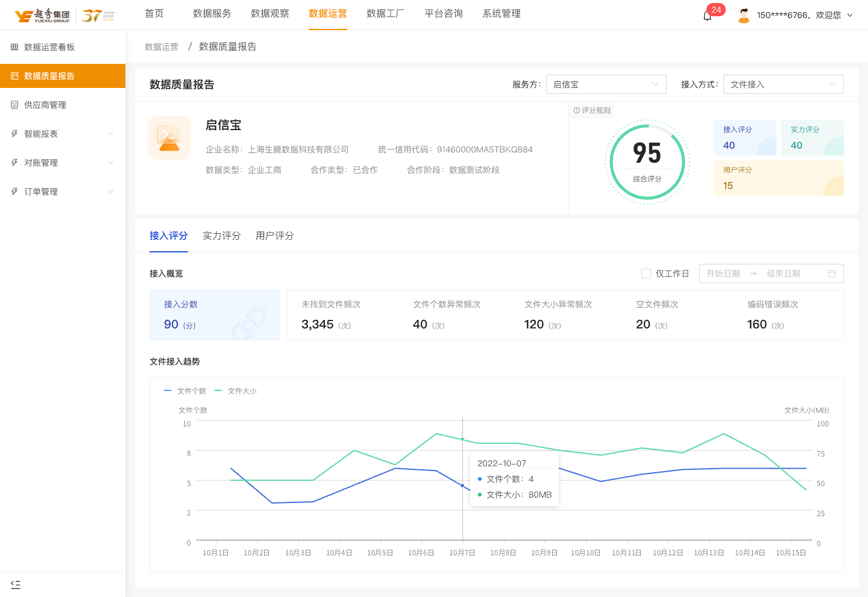
Task: Click the 开始日期 input field
Action: (723, 273)
